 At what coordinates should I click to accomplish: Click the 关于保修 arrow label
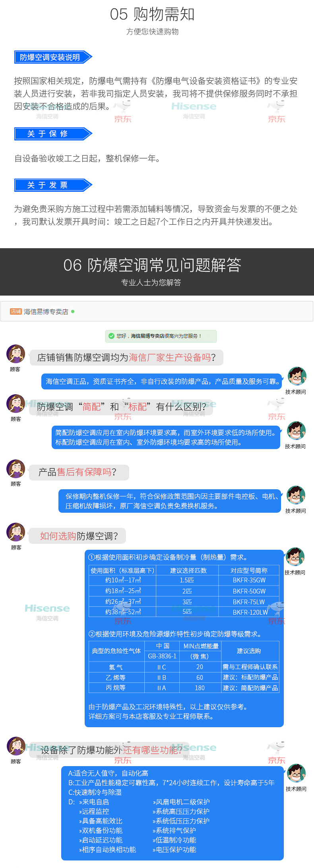[53, 134]
